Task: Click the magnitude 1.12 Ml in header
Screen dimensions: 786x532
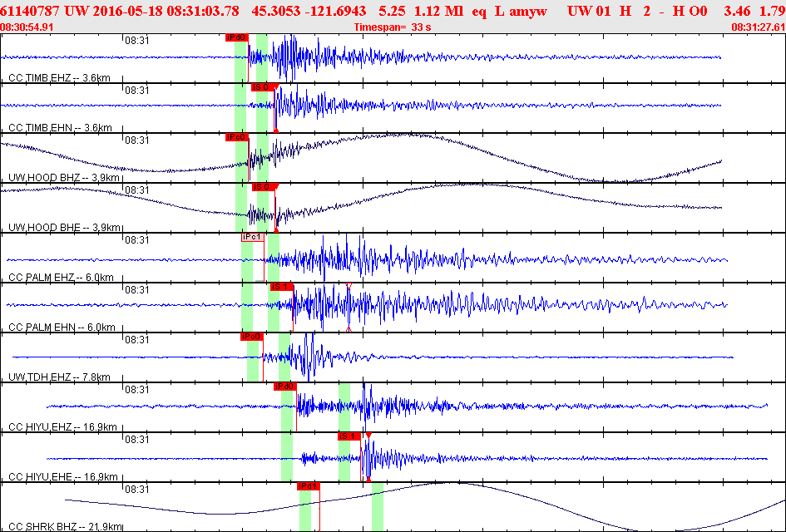Action: pos(438,11)
